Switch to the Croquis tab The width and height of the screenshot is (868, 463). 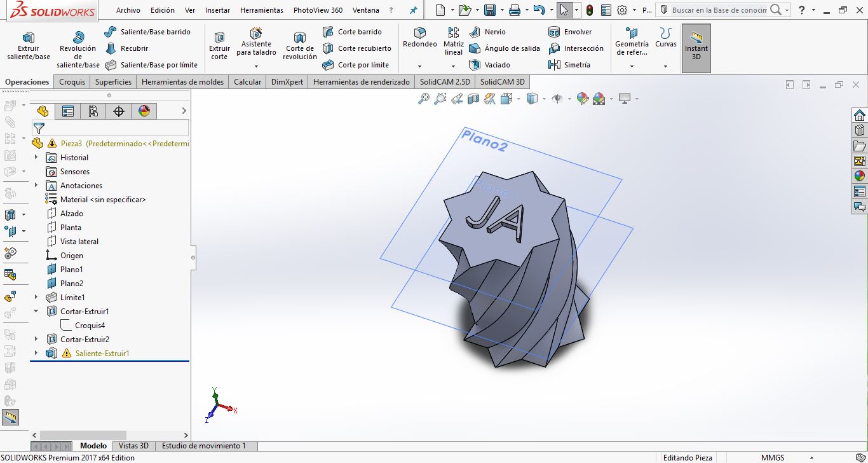tap(72, 81)
